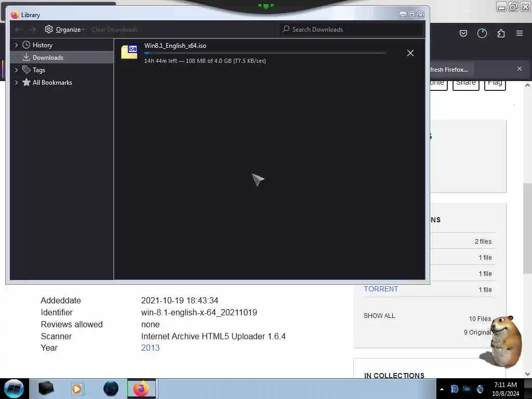Viewport: 532px width, 399px height.
Task: Click the TORRENT download link
Action: click(381, 289)
